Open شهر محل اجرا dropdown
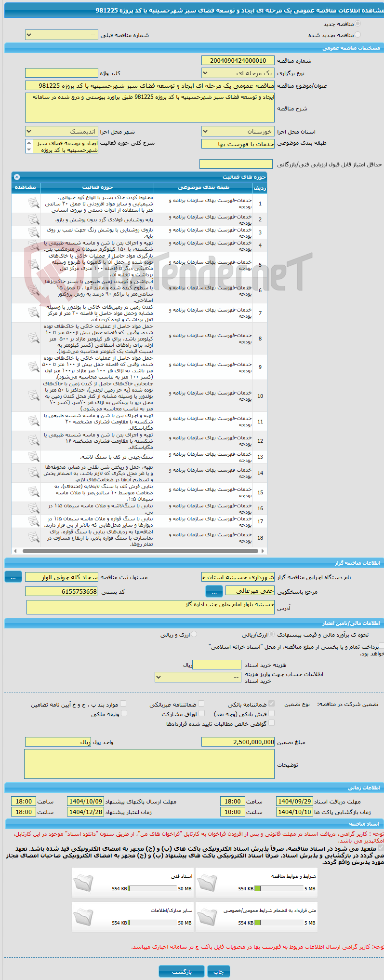Screen dimensions: 384x980 pyautogui.click(x=62, y=131)
